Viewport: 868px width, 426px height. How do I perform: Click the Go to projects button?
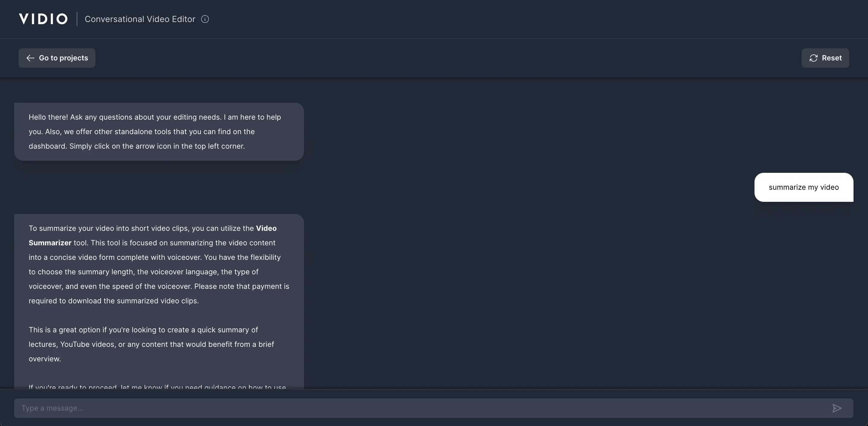[x=57, y=58]
